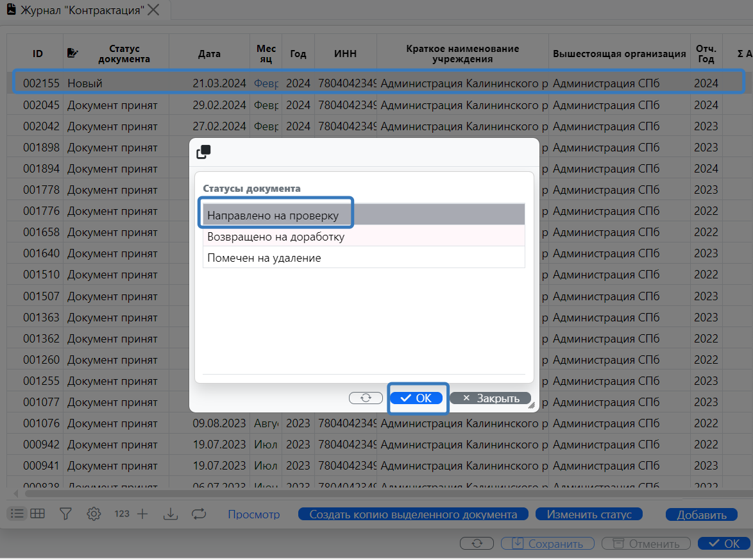
Task: Click the plus icon in bottom toolbar
Action: (142, 514)
